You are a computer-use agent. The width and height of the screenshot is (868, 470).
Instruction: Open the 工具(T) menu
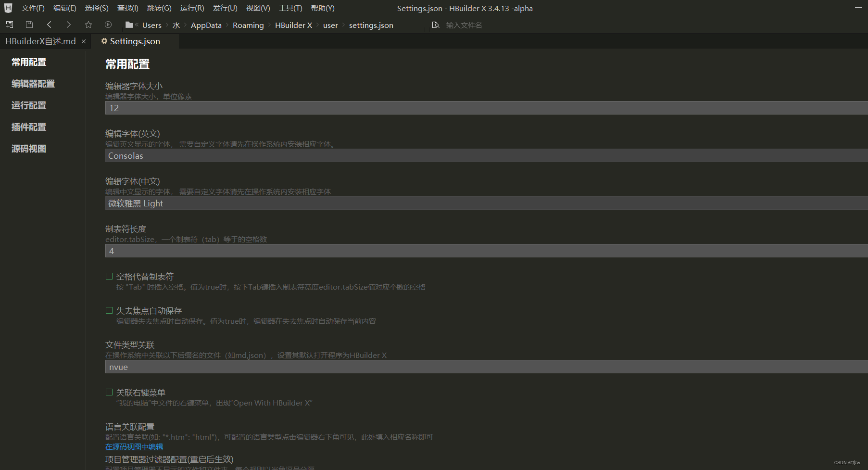(x=290, y=8)
